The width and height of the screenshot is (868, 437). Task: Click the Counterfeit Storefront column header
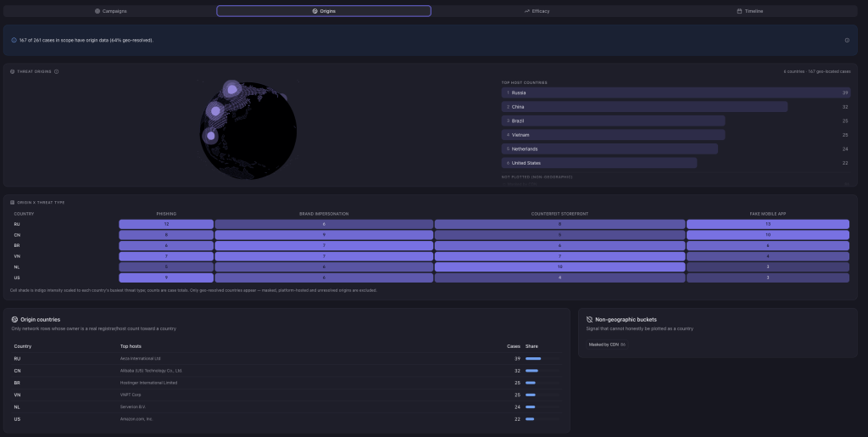(559, 214)
